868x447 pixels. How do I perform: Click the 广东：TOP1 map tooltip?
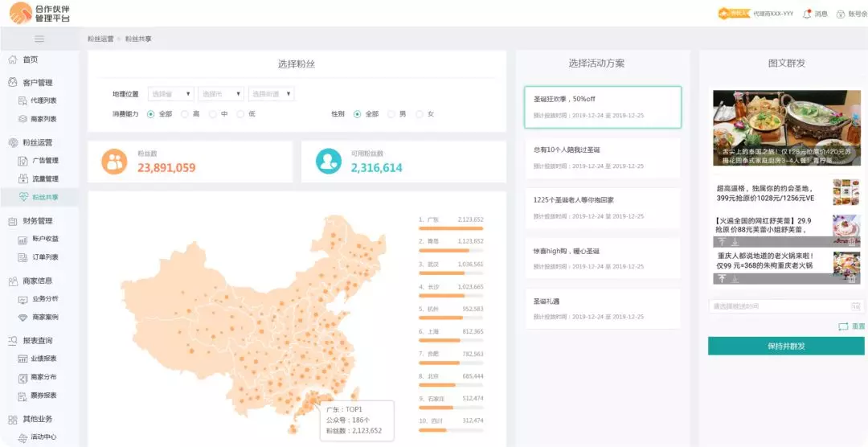357,420
